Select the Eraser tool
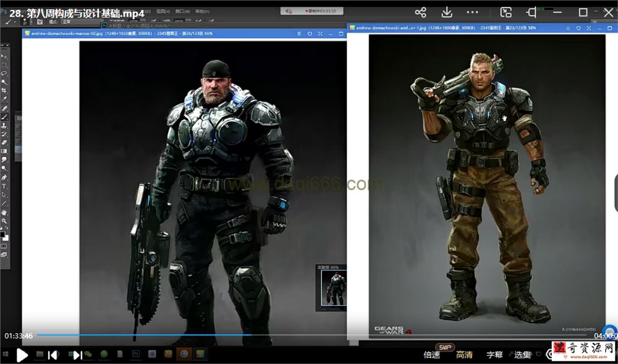This screenshot has height=364, width=618. pos(5,142)
